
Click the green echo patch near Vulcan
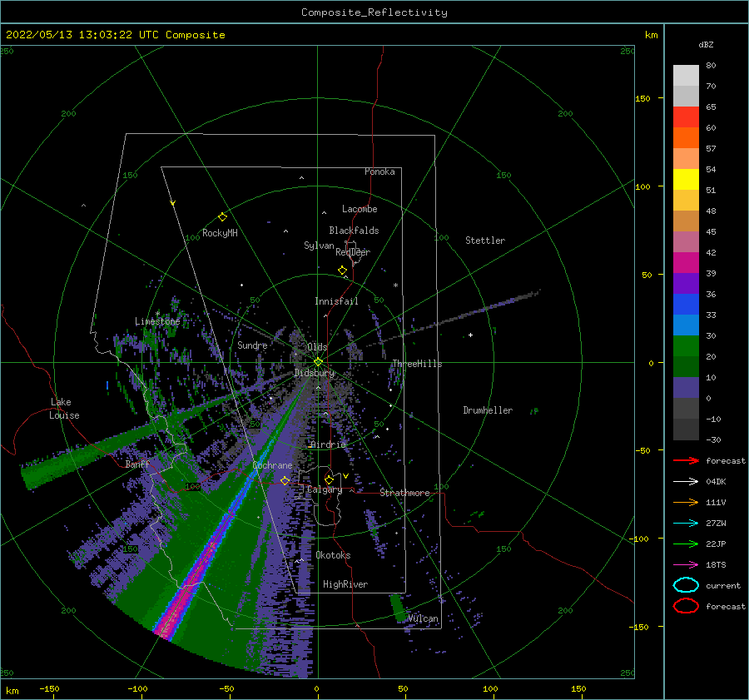pos(398,608)
